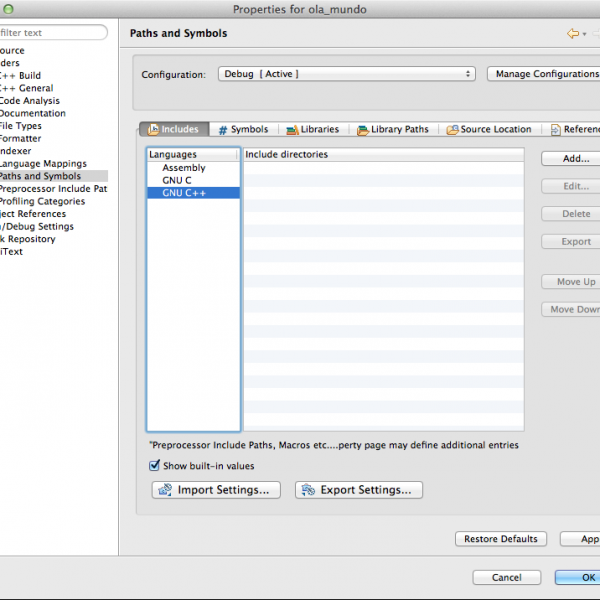Switch to the Library Paths tab
The height and width of the screenshot is (600, 600).
pyautogui.click(x=393, y=129)
